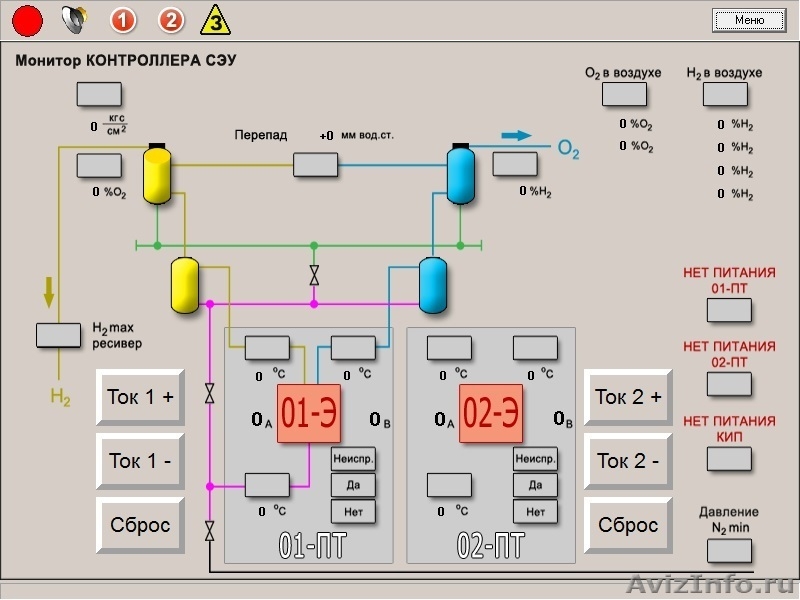Viewport: 800px width, 600px height.
Task: Toggle Нет in the 01-ПТ panel
Action: click(353, 512)
